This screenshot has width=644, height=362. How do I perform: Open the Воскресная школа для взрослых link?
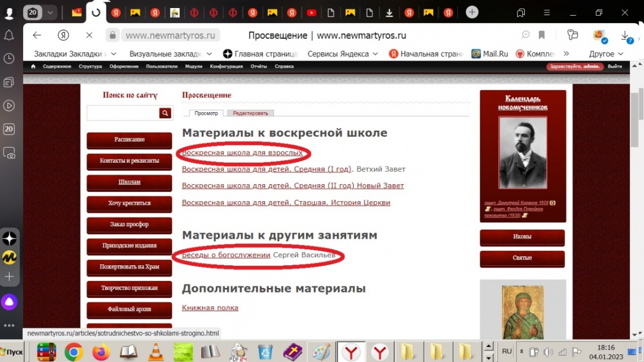click(243, 153)
